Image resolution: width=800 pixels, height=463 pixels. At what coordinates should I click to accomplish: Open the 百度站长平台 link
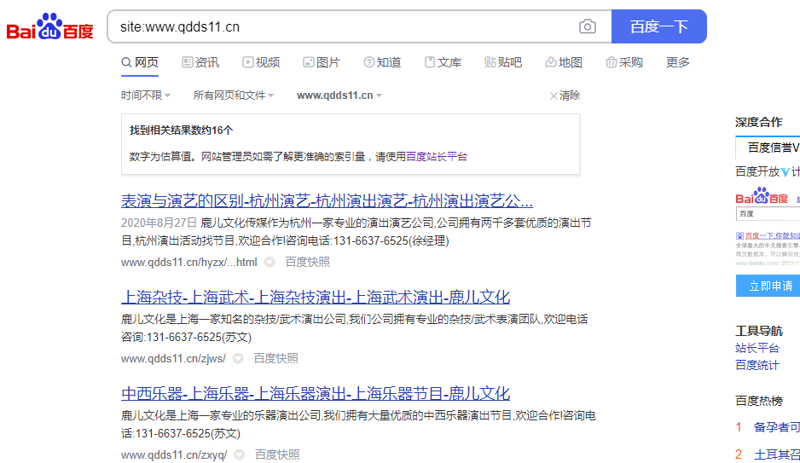(x=436, y=157)
